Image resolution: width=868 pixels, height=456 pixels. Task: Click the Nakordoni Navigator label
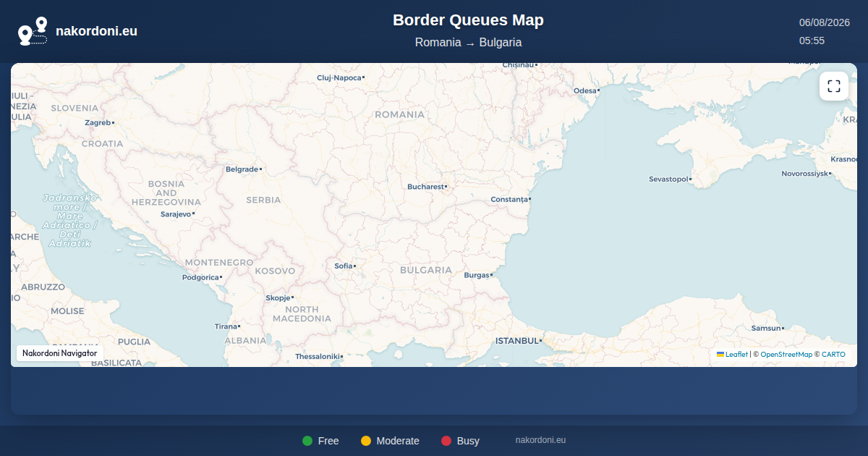tap(59, 353)
